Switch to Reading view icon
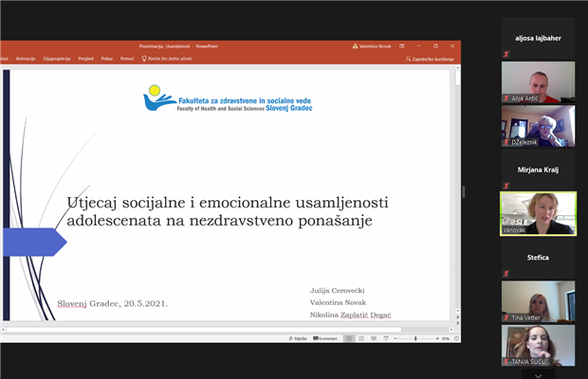588x379 pixels. tap(374, 338)
